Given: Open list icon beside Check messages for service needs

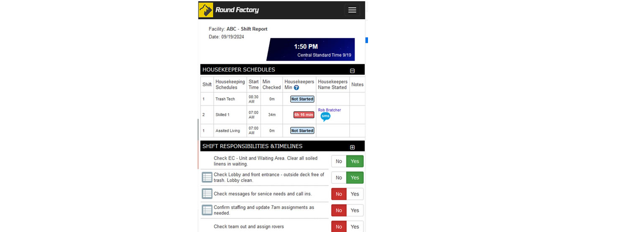Looking at the screenshot, I should (x=207, y=193).
